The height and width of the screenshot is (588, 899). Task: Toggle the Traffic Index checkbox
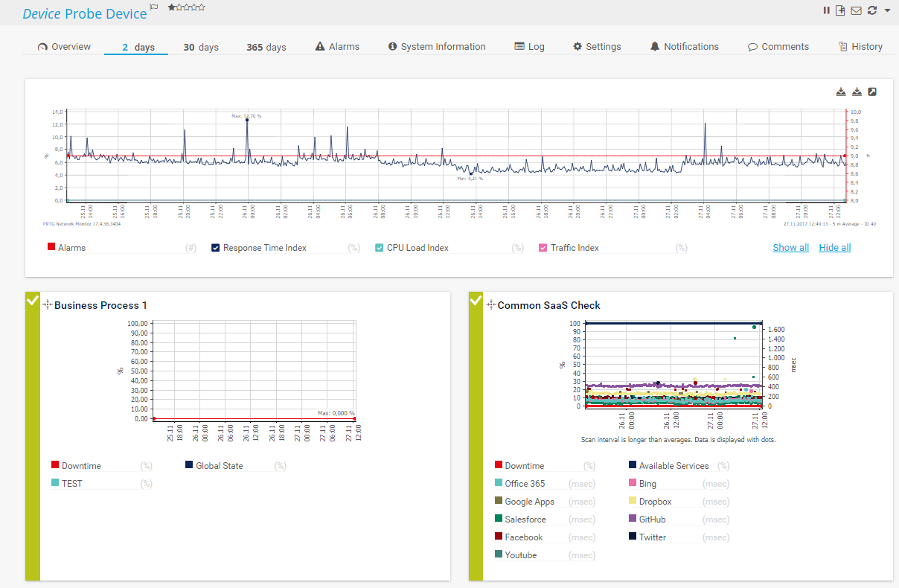point(543,248)
